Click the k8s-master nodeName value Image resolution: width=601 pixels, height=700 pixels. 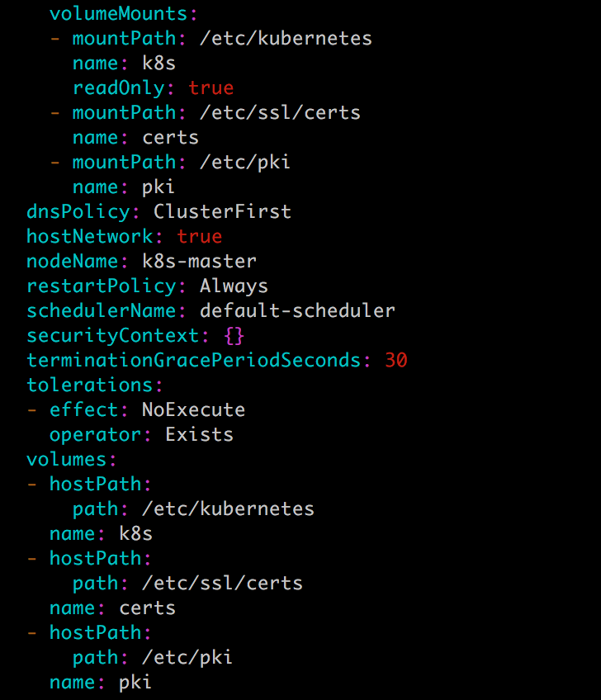point(199,261)
